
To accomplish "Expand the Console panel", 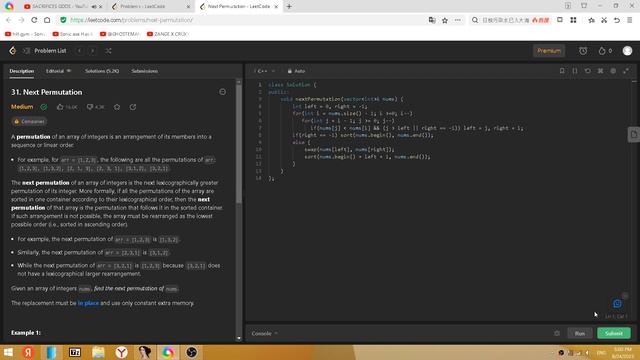I will coord(264,333).
